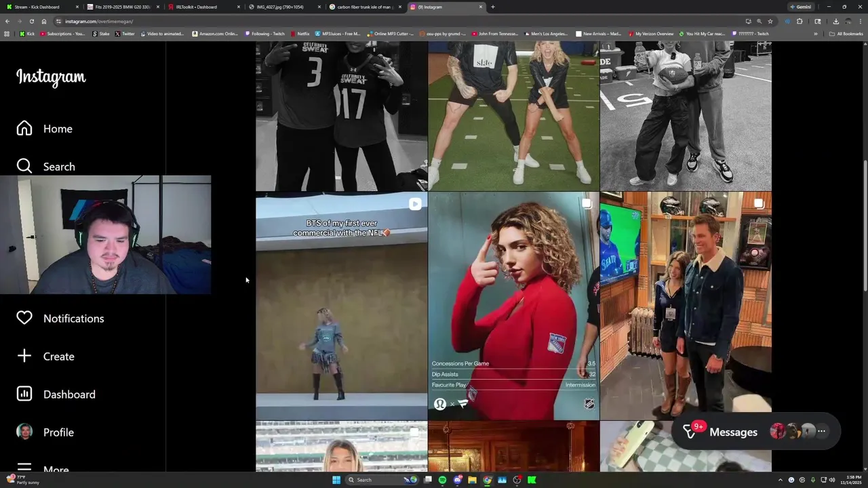
Task: Open BTS NFL commercial post thumbnail
Action: coord(342,306)
